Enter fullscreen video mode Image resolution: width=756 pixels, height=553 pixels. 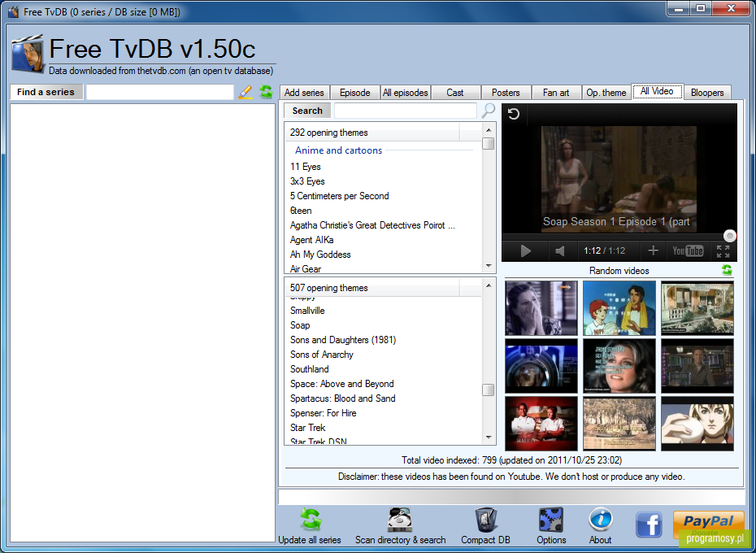pyautogui.click(x=723, y=251)
